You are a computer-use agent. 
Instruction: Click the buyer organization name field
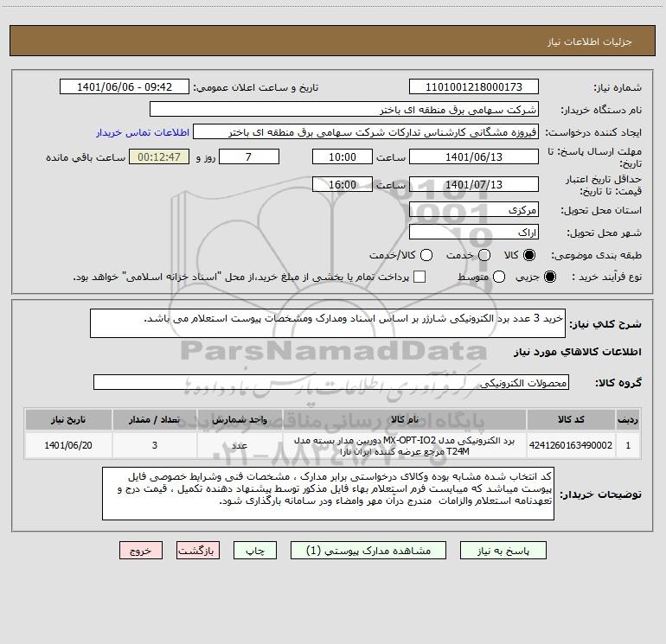[x=344, y=109]
